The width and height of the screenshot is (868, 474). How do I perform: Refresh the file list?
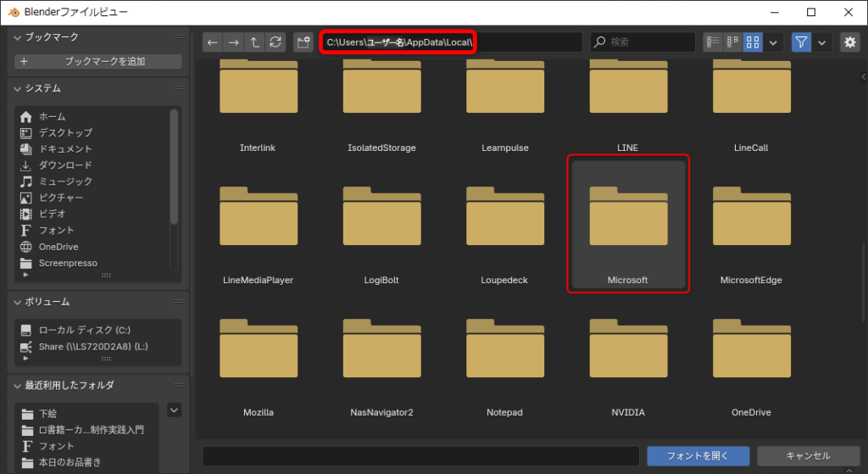(x=275, y=42)
